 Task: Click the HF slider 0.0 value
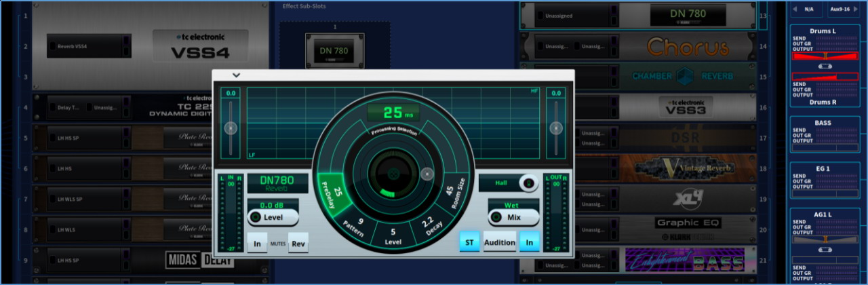pyautogui.click(x=556, y=93)
